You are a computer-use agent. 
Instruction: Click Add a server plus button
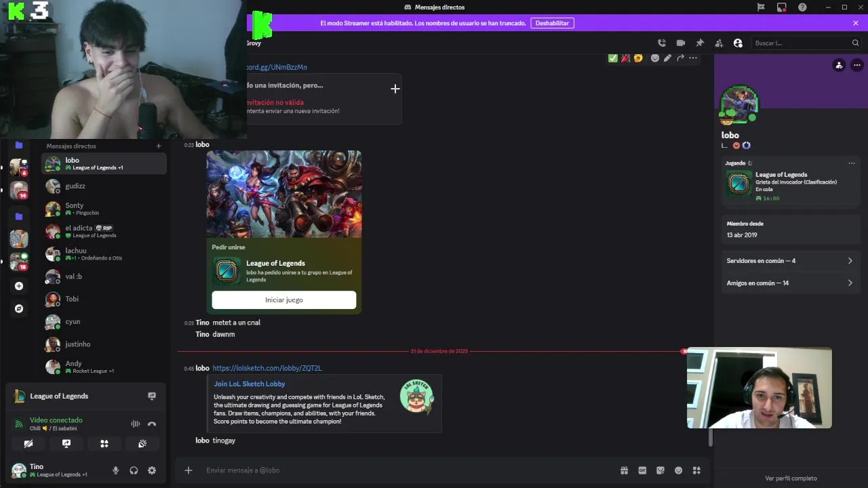pyautogui.click(x=19, y=286)
